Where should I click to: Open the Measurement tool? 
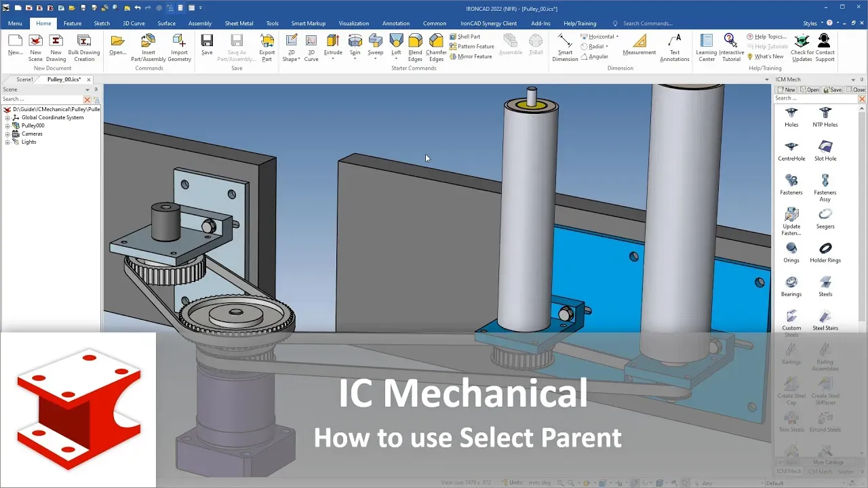point(639,45)
